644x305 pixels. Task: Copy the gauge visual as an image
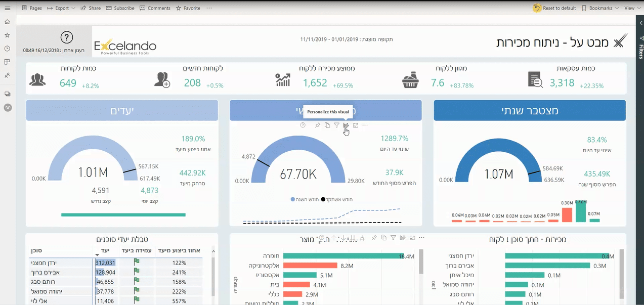[x=327, y=125]
